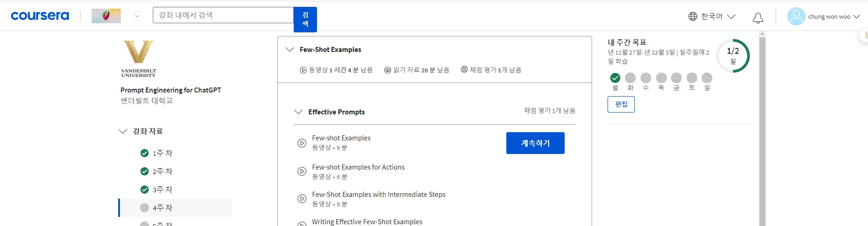The height and width of the screenshot is (226, 868).
Task: Click the user profile avatar
Action: click(x=796, y=16)
